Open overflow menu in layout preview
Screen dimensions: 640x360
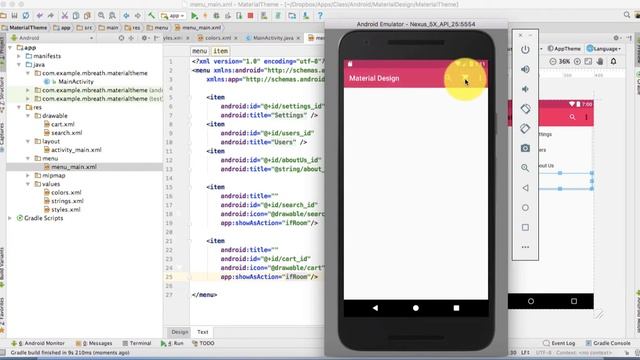[586, 117]
